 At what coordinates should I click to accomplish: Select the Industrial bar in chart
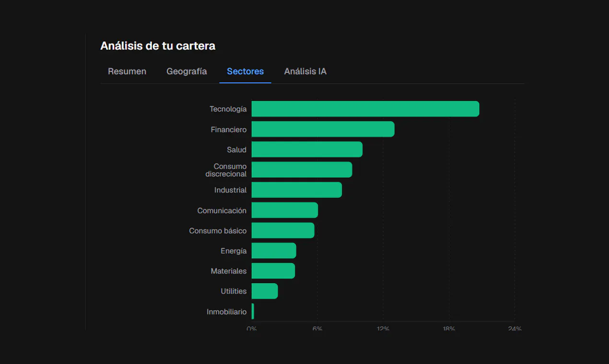tap(297, 190)
